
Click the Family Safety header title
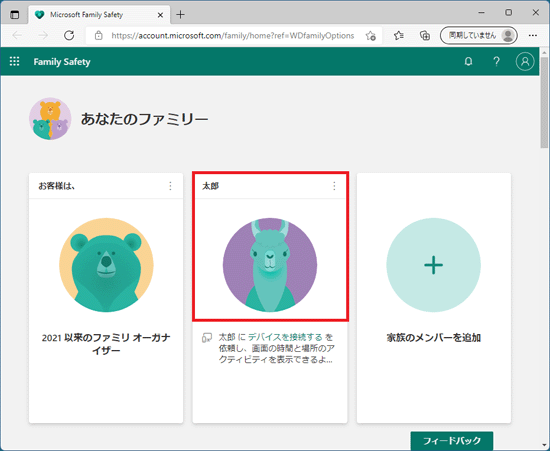point(62,62)
